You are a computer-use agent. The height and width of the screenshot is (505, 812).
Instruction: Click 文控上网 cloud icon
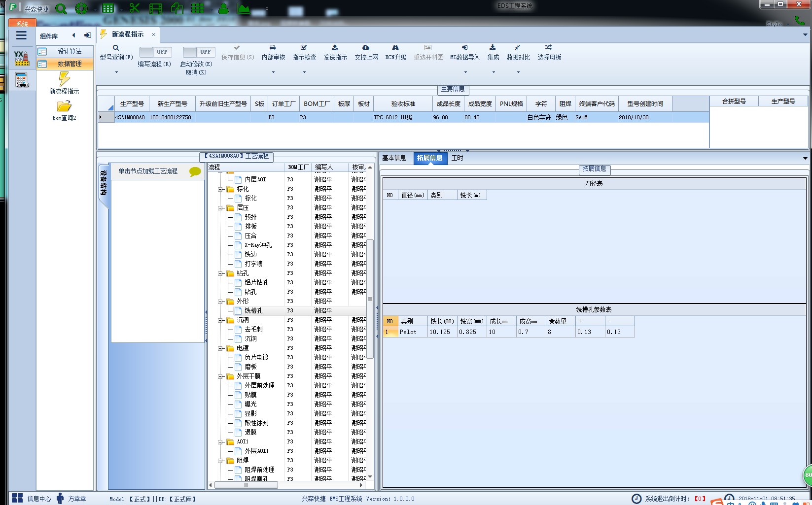click(x=366, y=48)
